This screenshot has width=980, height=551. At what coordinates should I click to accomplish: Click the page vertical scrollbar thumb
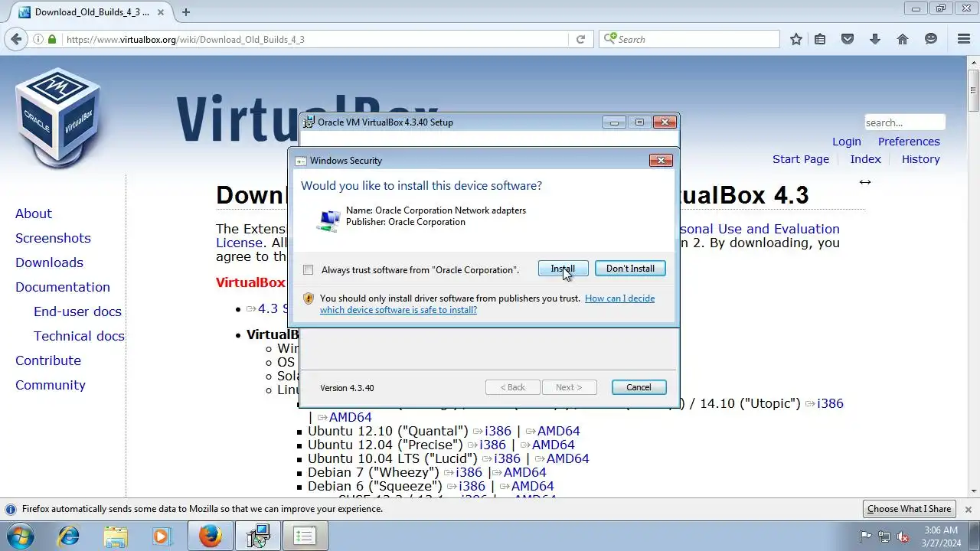click(x=973, y=90)
